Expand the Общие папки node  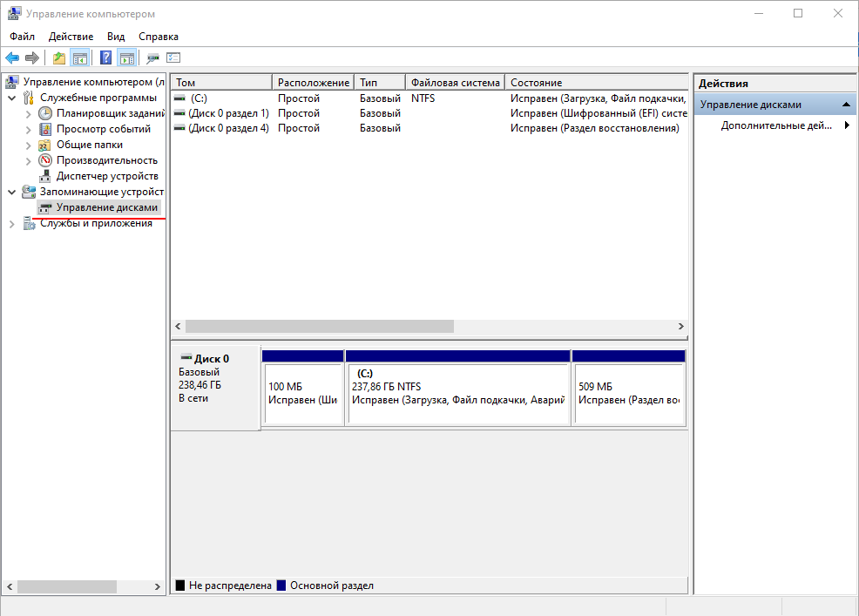[29, 146]
